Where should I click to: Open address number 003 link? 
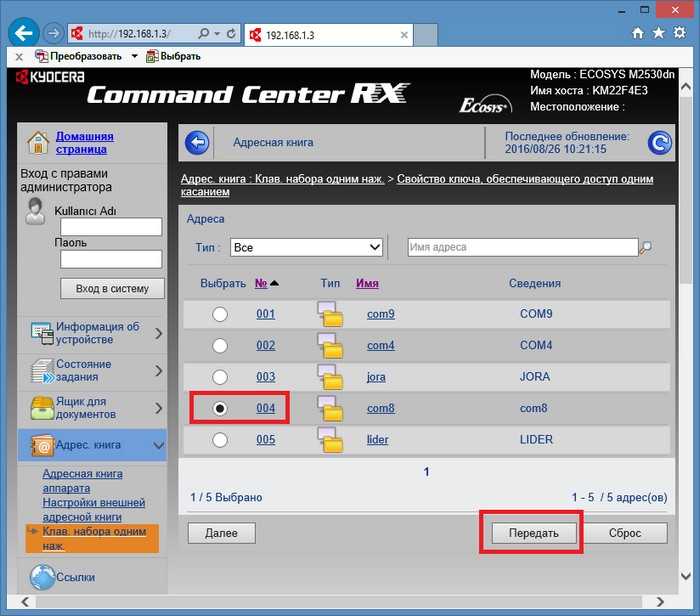(x=266, y=377)
